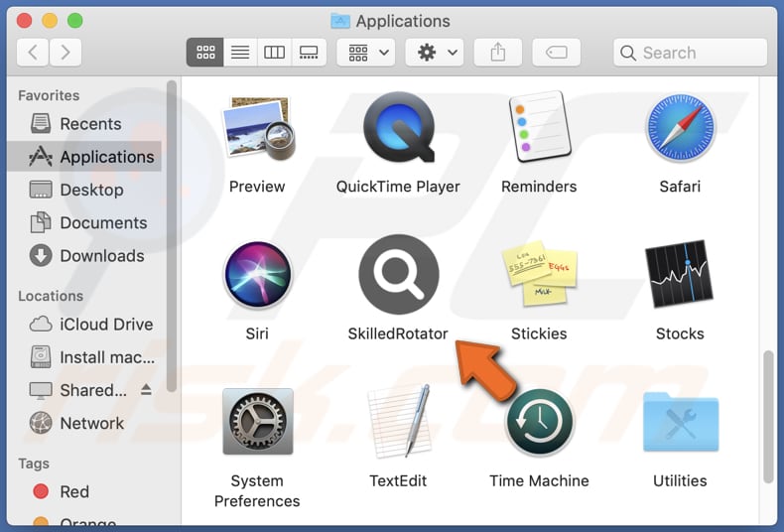Switch to icon view

click(x=205, y=52)
